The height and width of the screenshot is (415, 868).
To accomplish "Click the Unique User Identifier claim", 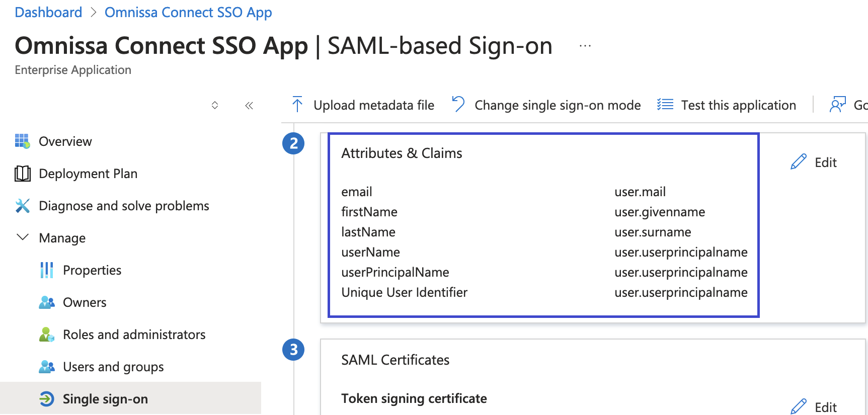I will point(404,292).
